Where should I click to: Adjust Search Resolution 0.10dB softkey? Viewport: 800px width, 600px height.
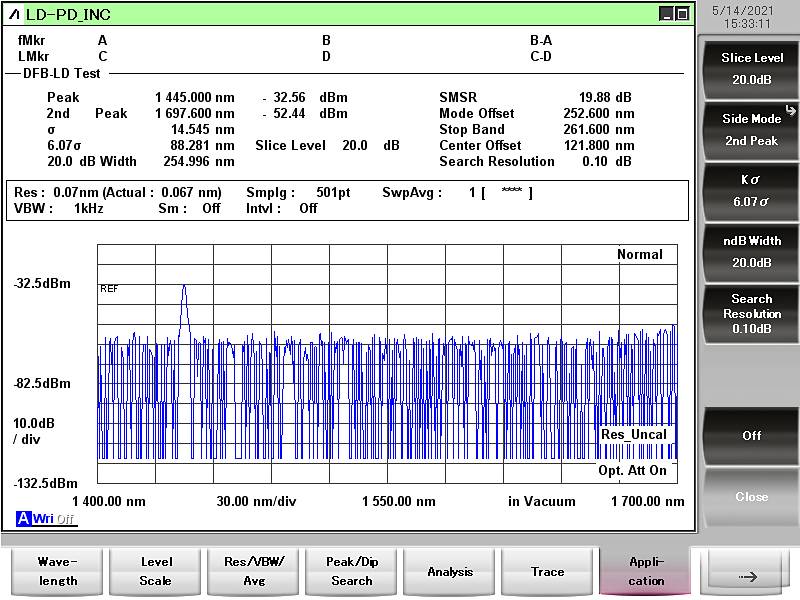click(x=751, y=313)
